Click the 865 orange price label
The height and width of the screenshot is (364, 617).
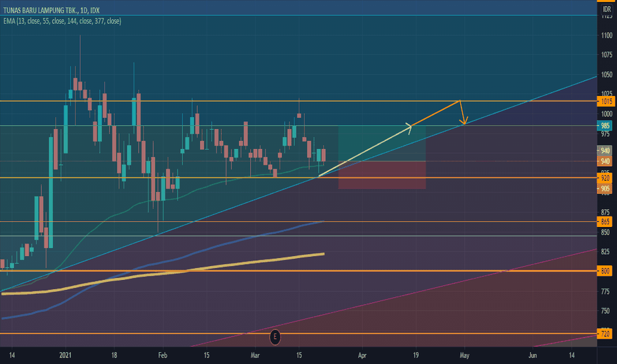point(605,222)
